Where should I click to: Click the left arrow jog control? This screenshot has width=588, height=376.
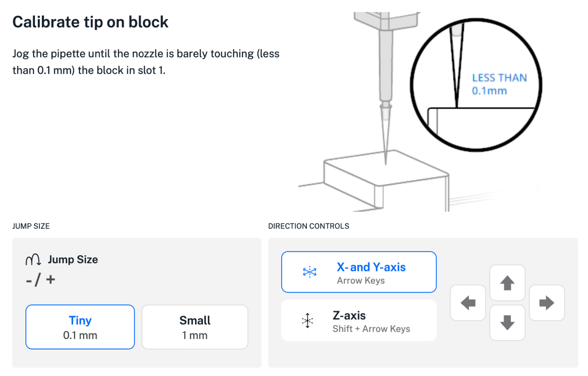tap(468, 303)
